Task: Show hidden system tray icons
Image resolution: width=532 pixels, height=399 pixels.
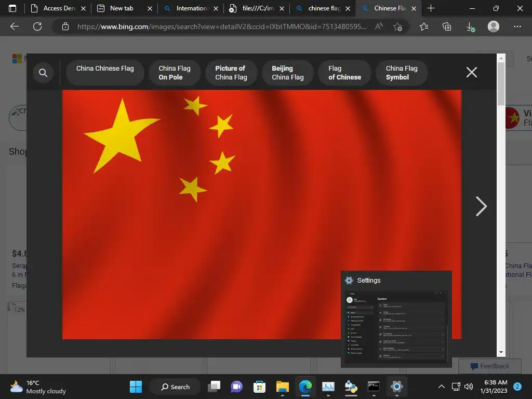Action: [442, 387]
